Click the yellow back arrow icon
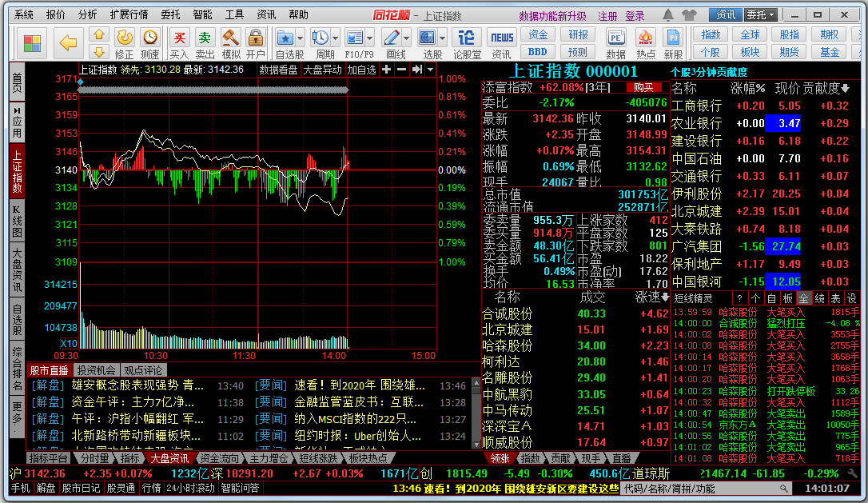This screenshot has height=503, width=868. [x=68, y=42]
